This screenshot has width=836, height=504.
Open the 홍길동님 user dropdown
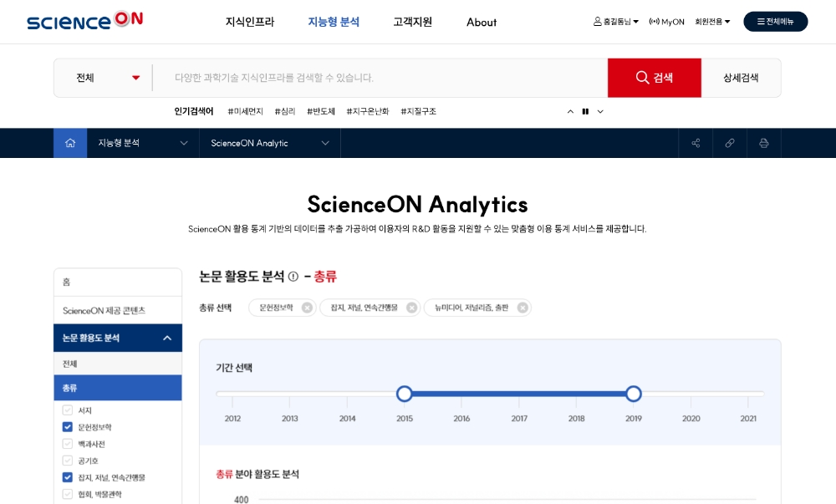616,22
